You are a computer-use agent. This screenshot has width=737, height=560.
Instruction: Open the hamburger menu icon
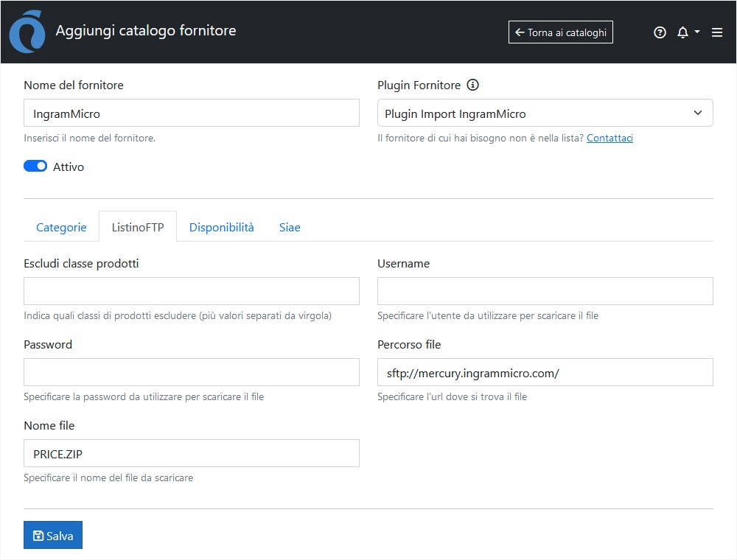(717, 32)
